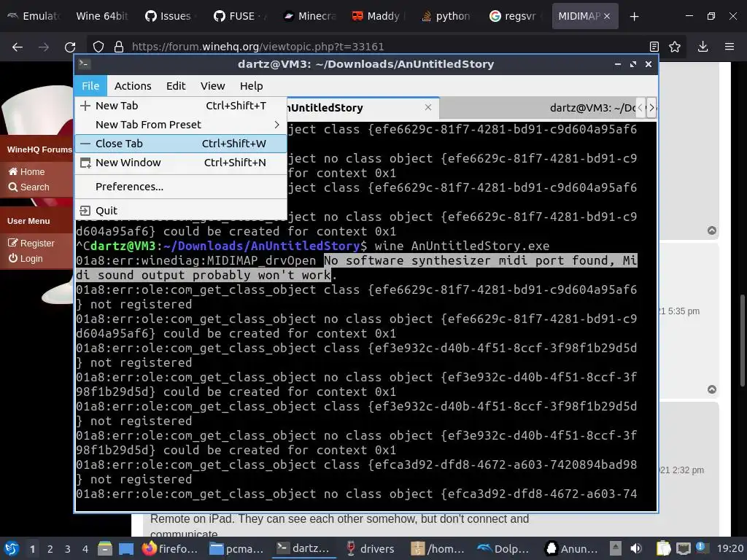Image resolution: width=747 pixels, height=560 pixels.
Task: Click the terminal icon in title bar
Action: pos(85,64)
